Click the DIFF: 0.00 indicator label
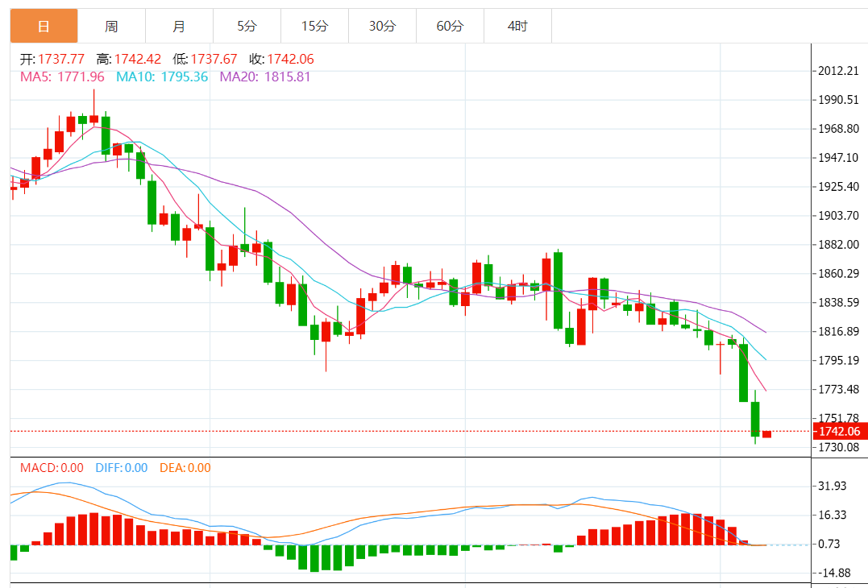 [121, 468]
